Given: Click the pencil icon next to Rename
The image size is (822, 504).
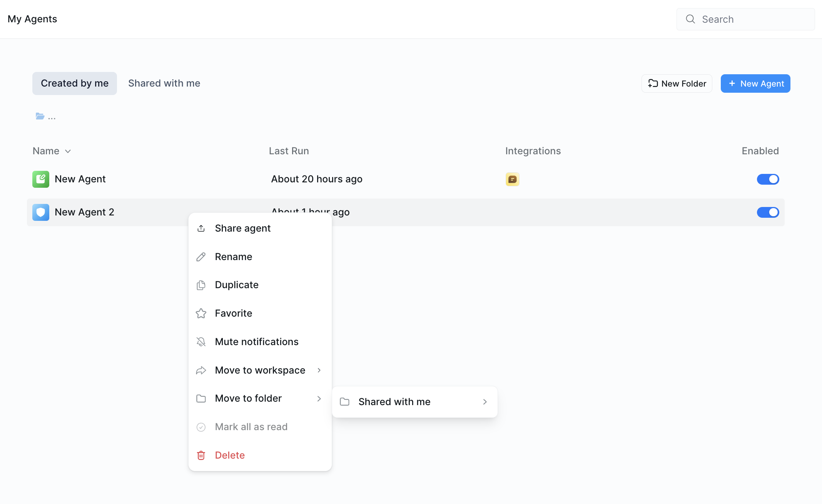Looking at the screenshot, I should click(201, 257).
